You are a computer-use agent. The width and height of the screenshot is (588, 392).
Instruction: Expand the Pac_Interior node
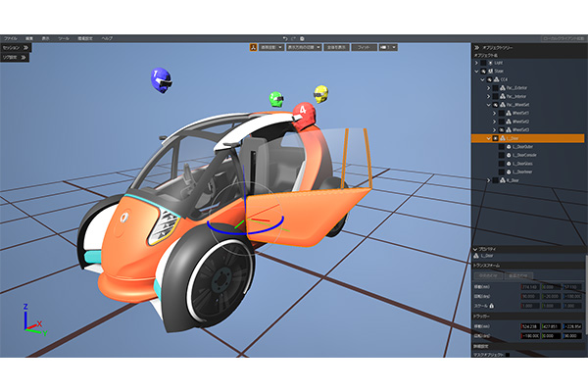click(488, 96)
